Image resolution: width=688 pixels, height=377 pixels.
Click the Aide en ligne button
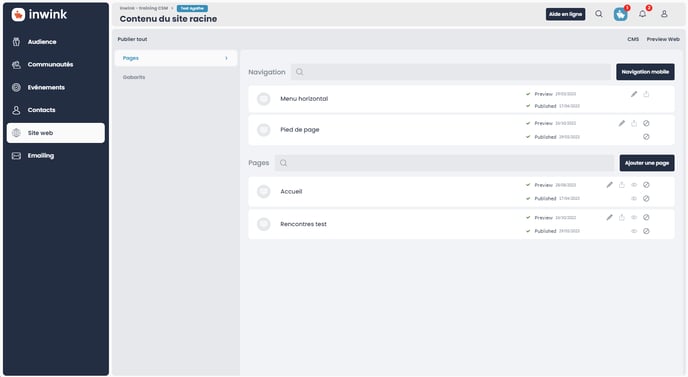565,14
